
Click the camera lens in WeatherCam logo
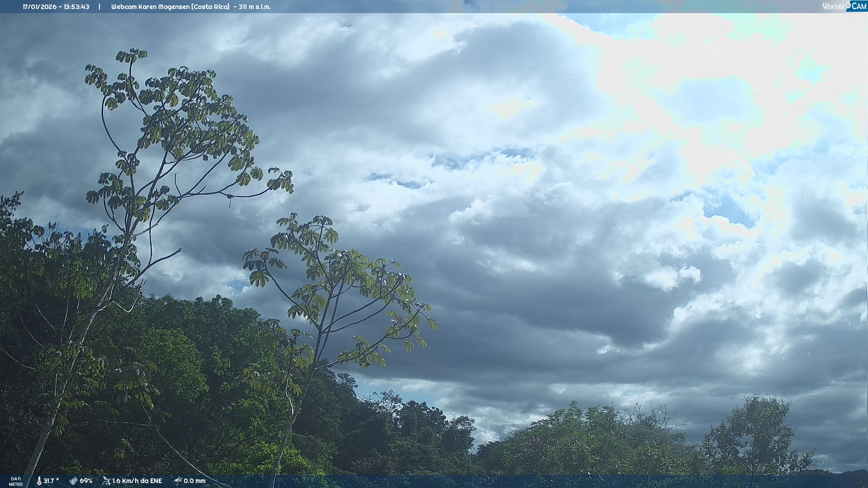[x=848, y=5]
